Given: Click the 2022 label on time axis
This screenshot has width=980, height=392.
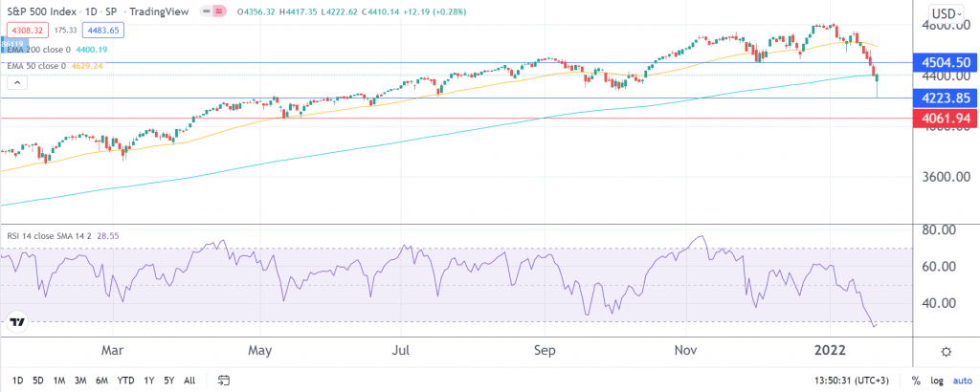Looking at the screenshot, I should click(x=831, y=352).
